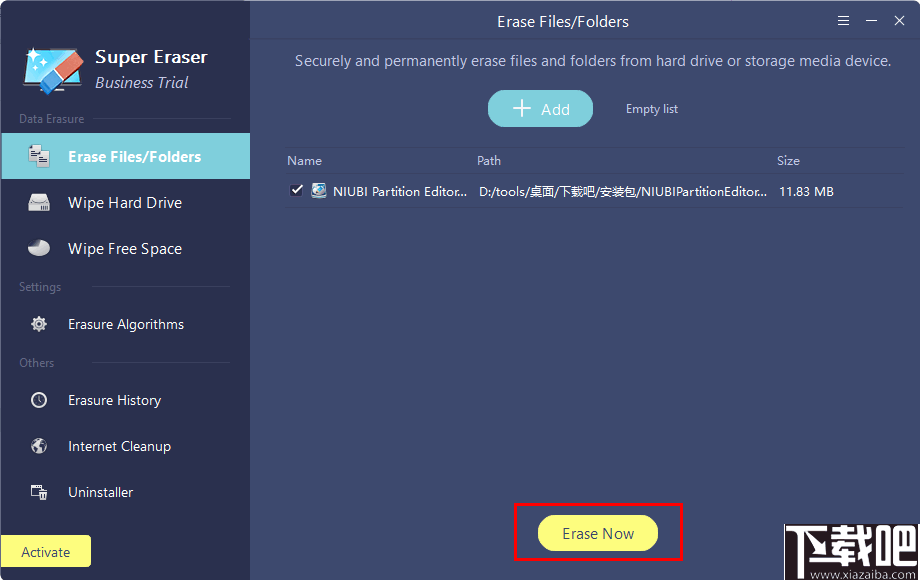Click the Erase Now button
The image size is (920, 580).
[597, 533]
